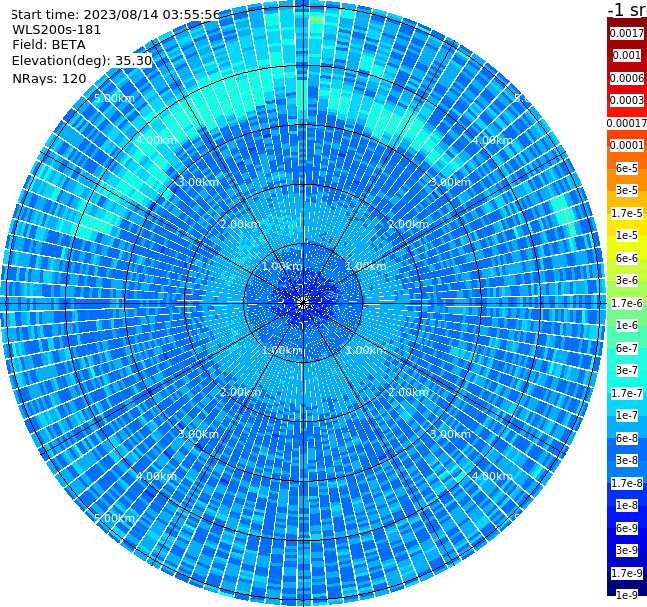
Task: Select the Elevation(deg): 35.30 label
Action: click(82, 61)
